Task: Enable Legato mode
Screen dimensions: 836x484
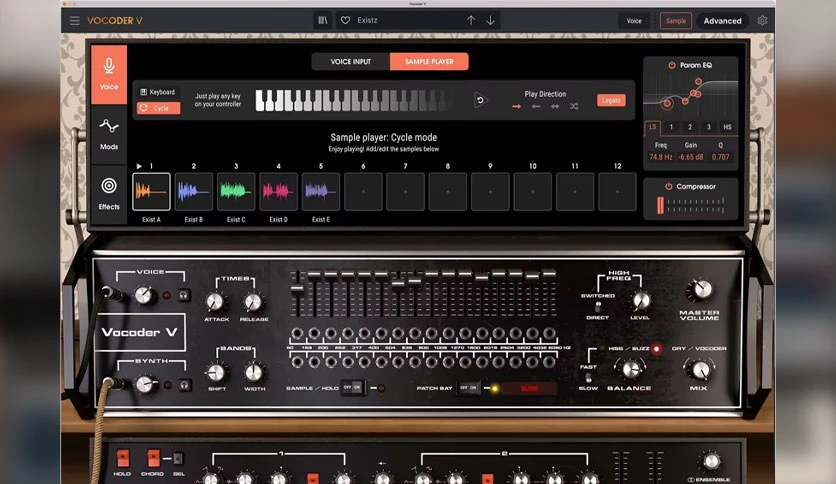Action: coord(611,100)
